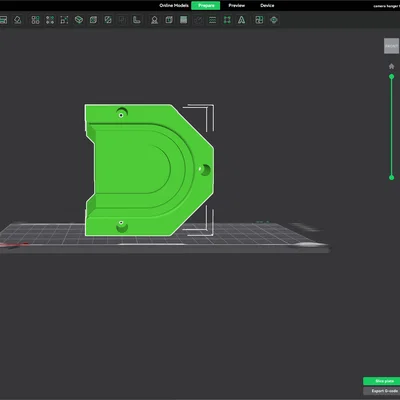This screenshot has height=400, width=400.
Task: Click the four-panel layout toolbar icon
Action: [259, 20]
